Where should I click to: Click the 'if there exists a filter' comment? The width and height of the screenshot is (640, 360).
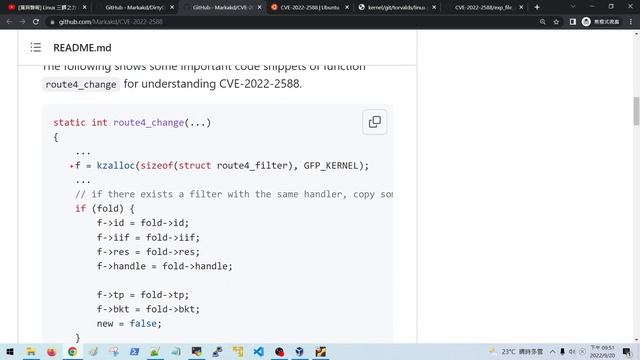click(x=234, y=194)
